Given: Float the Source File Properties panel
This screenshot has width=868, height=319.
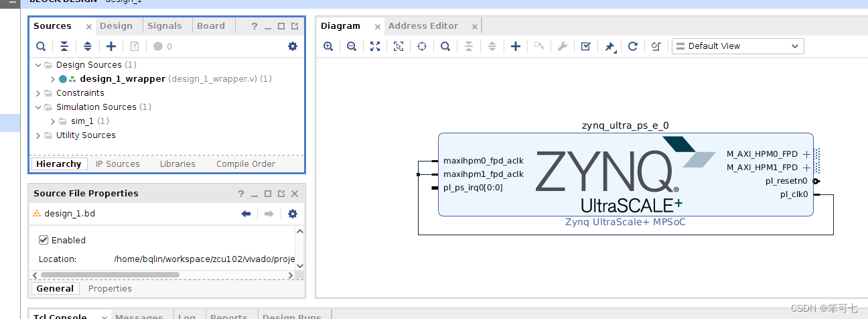Looking at the screenshot, I should pos(281,194).
